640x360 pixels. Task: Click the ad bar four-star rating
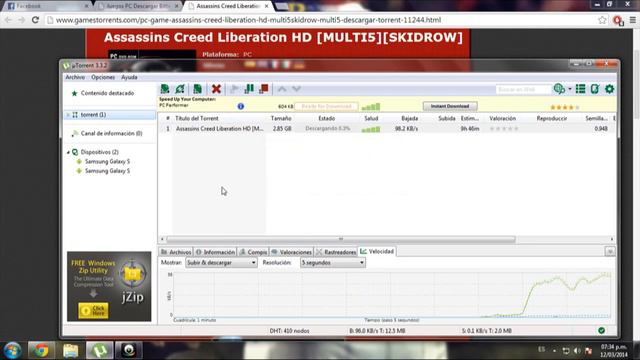564,107
